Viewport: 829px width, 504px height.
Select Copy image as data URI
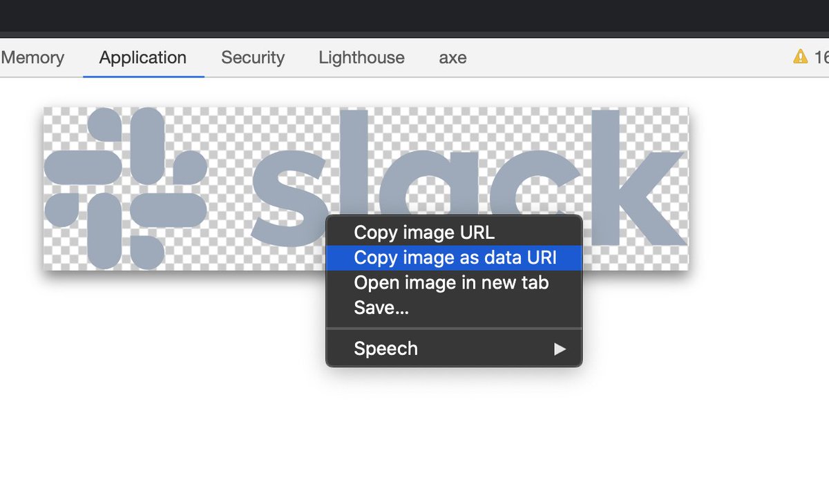(455, 258)
